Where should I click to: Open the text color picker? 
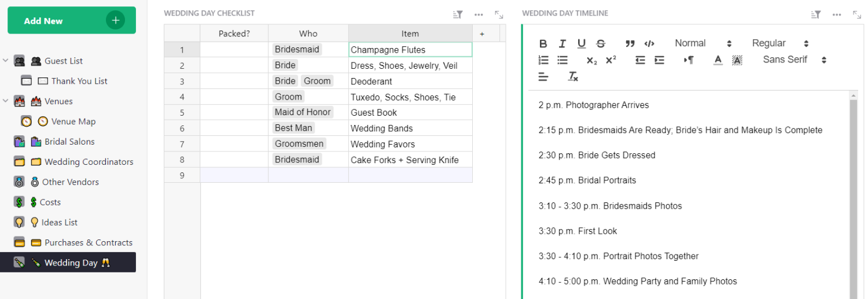[718, 60]
